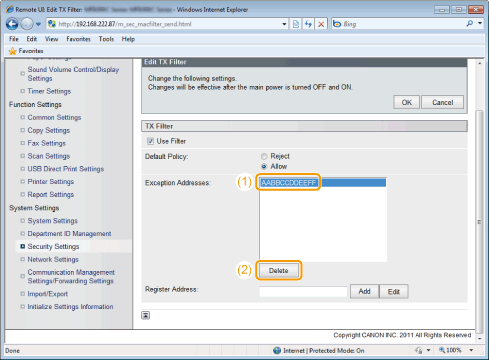The width and height of the screenshot is (489, 360).
Task: Open System Settings sub-item link
Action: point(52,221)
